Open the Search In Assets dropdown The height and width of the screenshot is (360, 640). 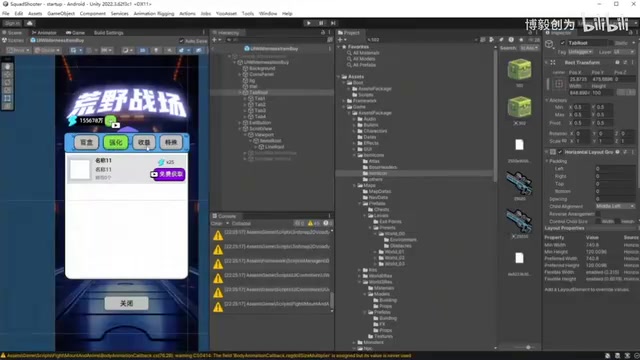(x=530, y=48)
